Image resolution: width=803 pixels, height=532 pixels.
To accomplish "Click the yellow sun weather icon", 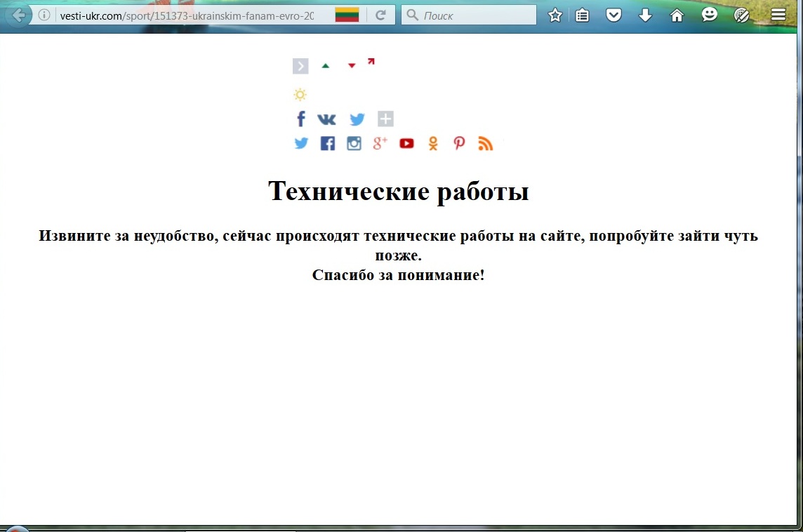I will (x=300, y=94).
